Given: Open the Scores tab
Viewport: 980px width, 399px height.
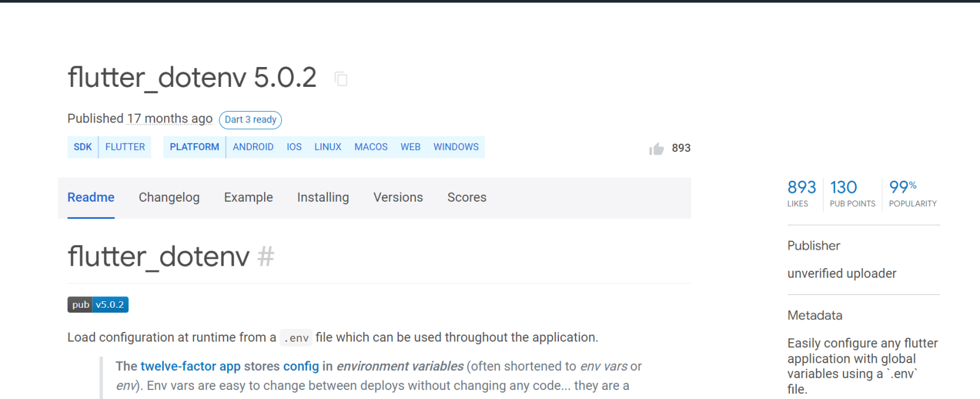Looking at the screenshot, I should point(466,197).
